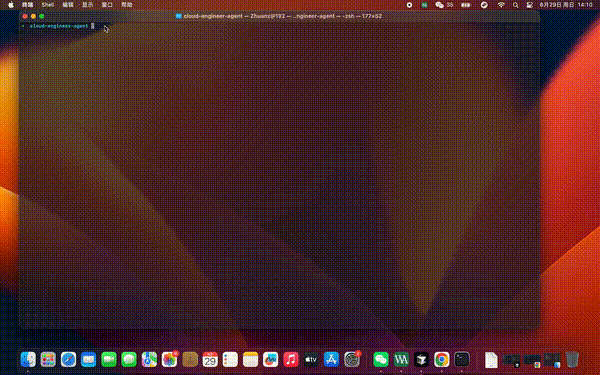Open the Trash in the Dock
The image size is (600, 375).
tap(572, 360)
